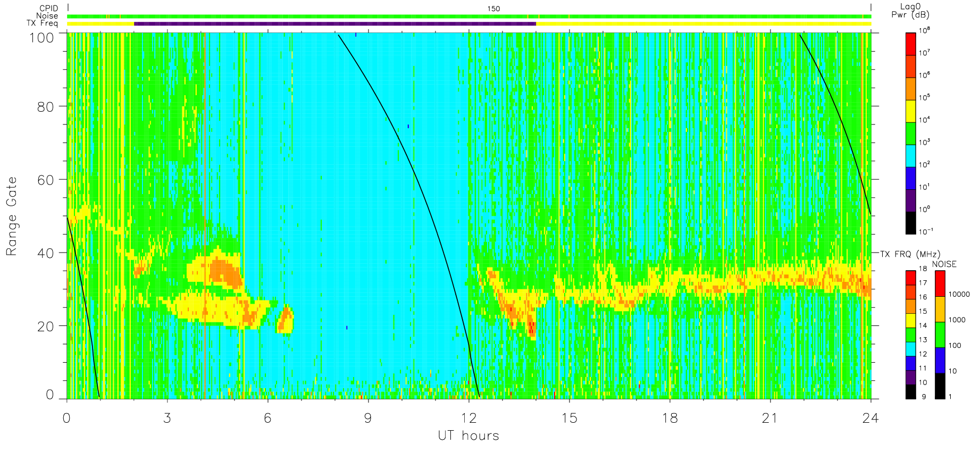The width and height of the screenshot is (980, 452).
Task: Click the x-axis tick label '3'
Action: [167, 418]
